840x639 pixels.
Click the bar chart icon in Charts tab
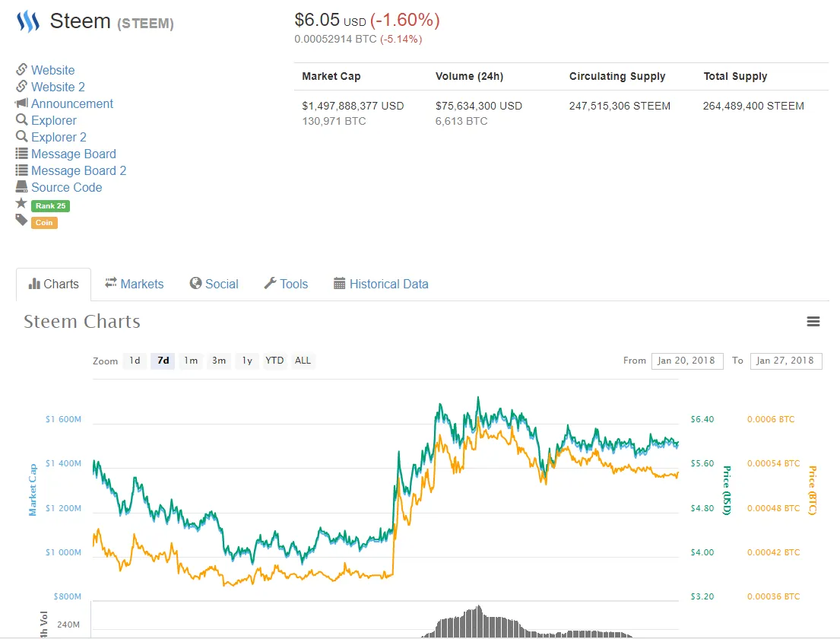pyautogui.click(x=34, y=284)
